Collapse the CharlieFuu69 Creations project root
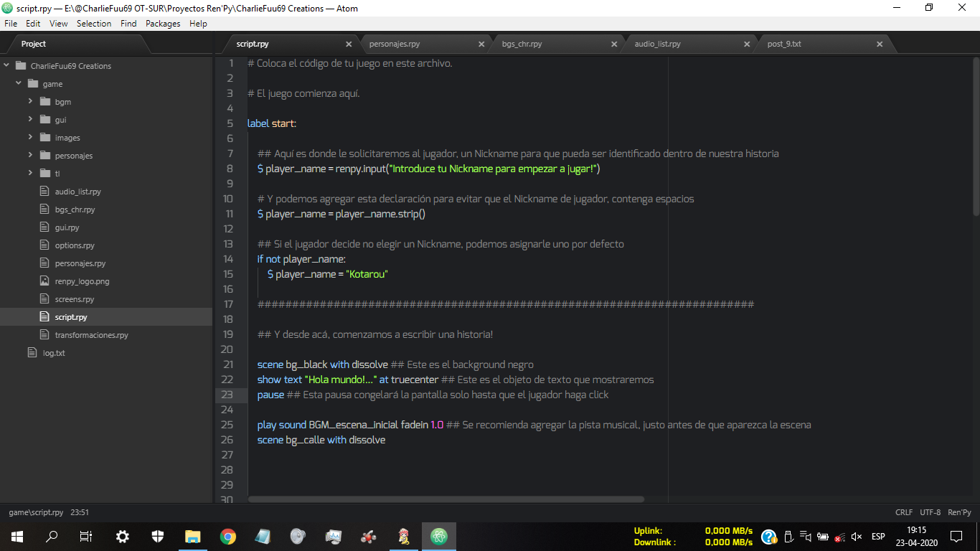980x551 pixels. pos(6,66)
